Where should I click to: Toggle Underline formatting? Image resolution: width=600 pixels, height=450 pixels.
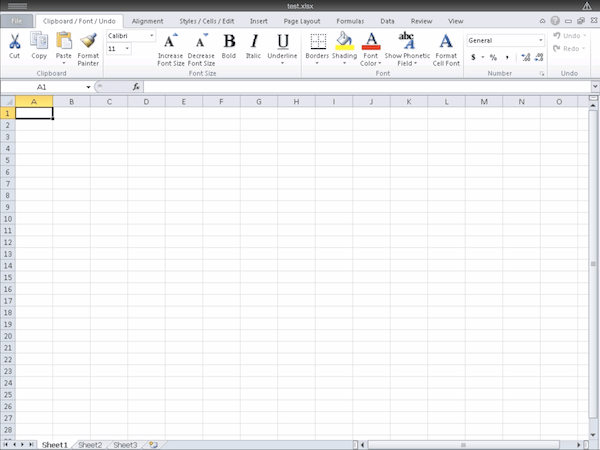283,41
